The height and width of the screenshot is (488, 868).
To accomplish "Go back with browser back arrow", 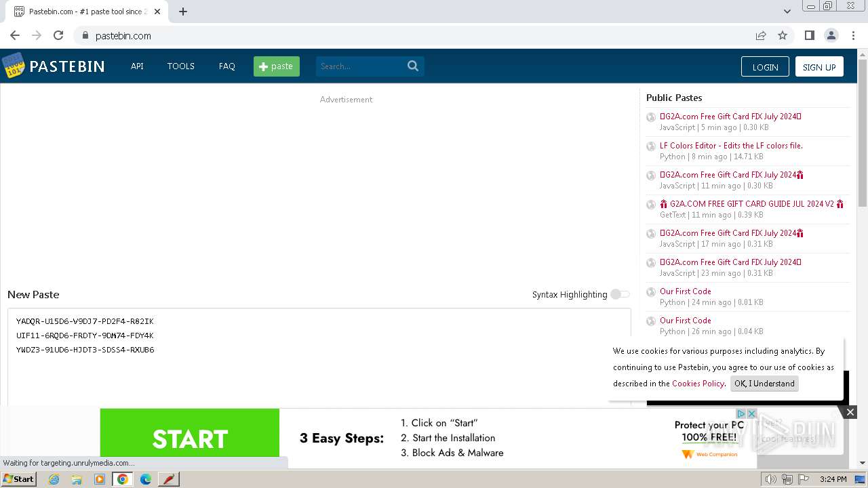I will pyautogui.click(x=15, y=35).
